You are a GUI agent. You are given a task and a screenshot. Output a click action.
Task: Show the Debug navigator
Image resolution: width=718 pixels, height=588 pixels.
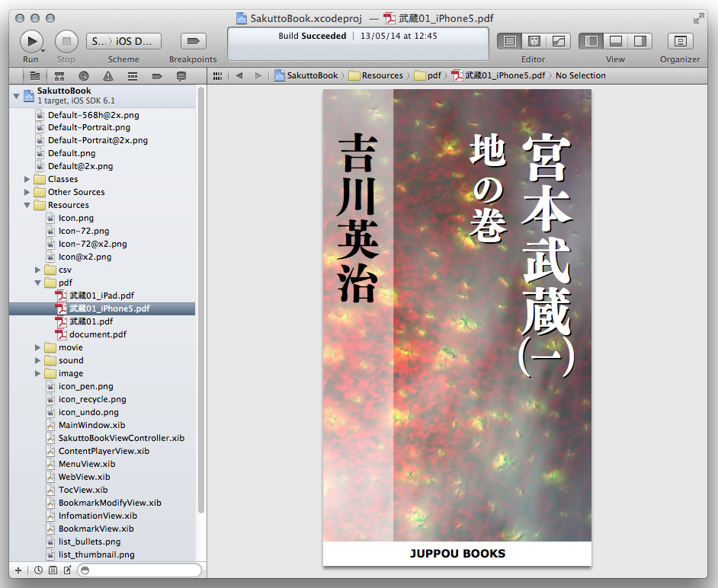pyautogui.click(x=133, y=76)
